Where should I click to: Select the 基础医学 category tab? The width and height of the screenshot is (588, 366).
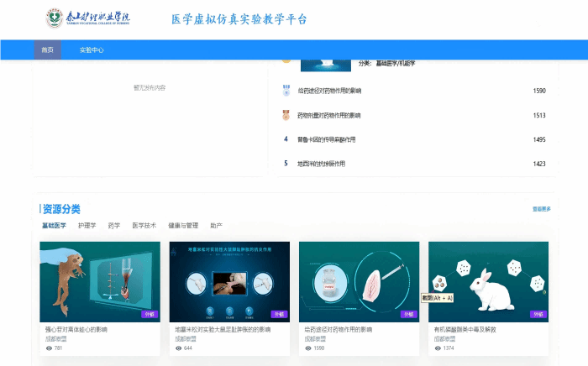pos(54,226)
